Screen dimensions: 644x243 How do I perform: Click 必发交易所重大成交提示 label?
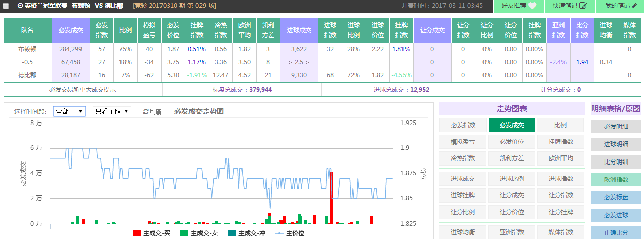click(83, 90)
